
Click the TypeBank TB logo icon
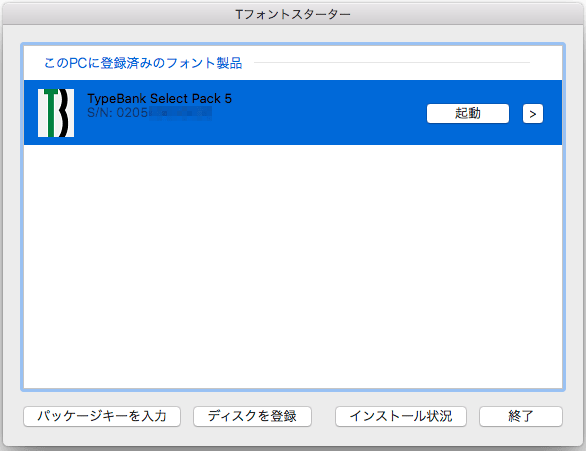tap(56, 113)
